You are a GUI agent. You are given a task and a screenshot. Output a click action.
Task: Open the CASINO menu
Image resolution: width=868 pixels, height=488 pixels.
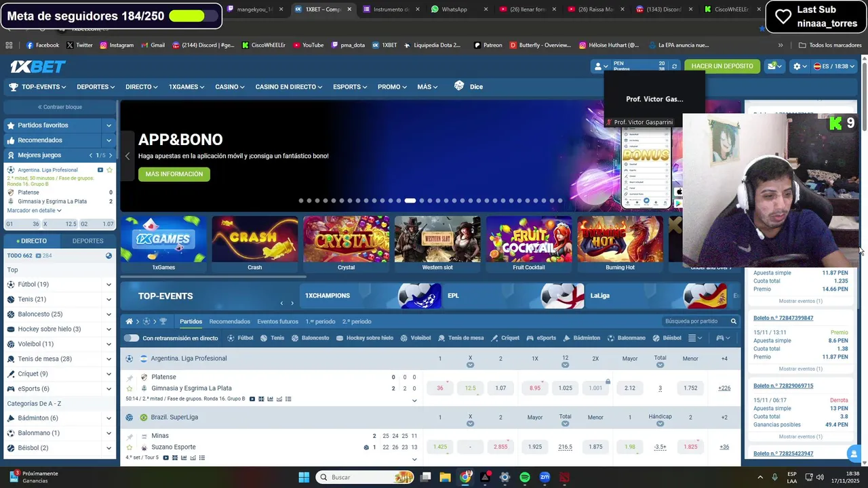click(230, 87)
